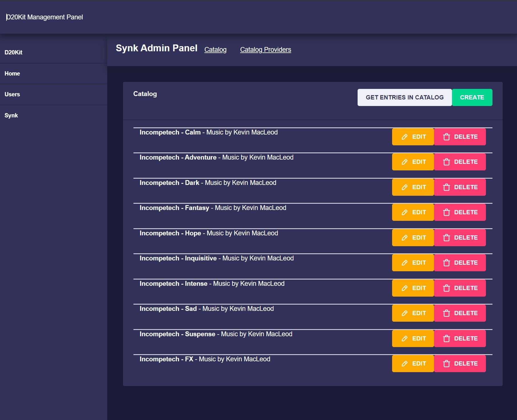Click the DELETE label for FX entry
This screenshot has width=517, height=420.
tap(466, 364)
